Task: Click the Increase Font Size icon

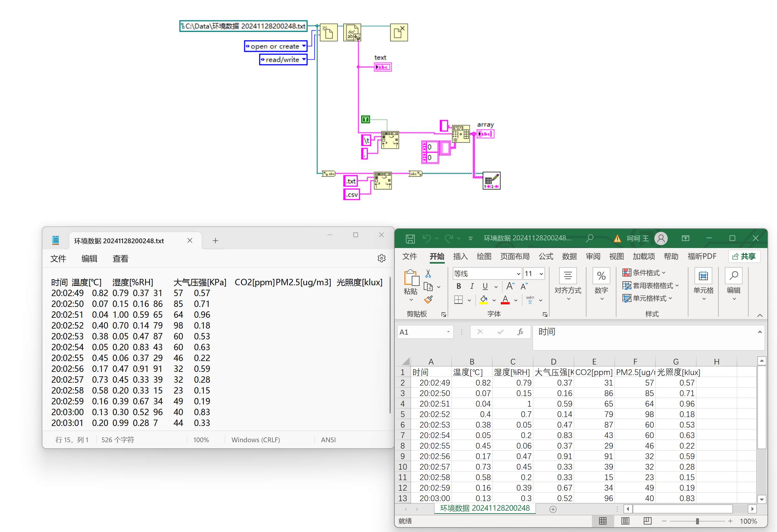Action: (510, 286)
